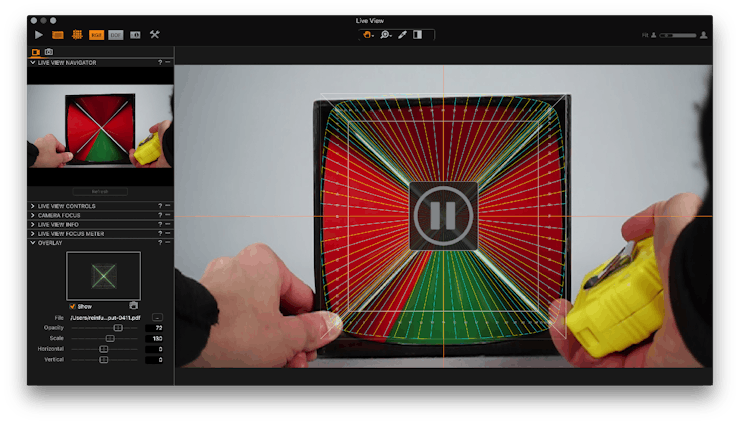Select the pan hand cursor tool
740x424 pixels.
pos(367,34)
